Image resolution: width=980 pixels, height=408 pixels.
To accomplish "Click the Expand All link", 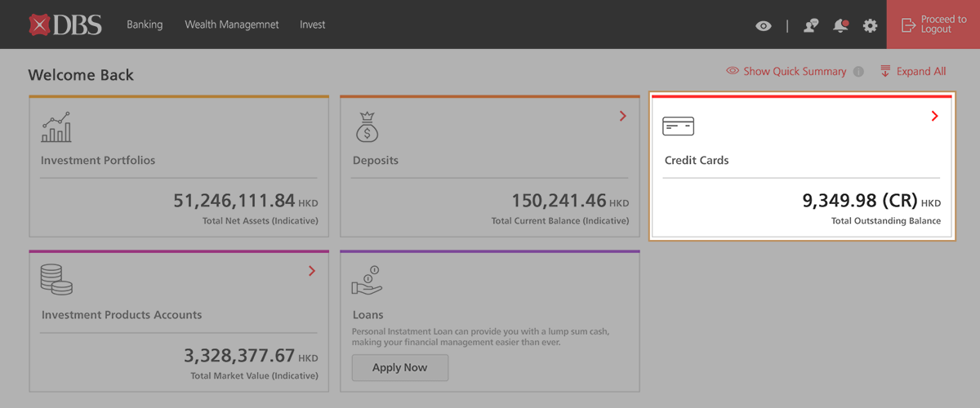I will tap(913, 72).
